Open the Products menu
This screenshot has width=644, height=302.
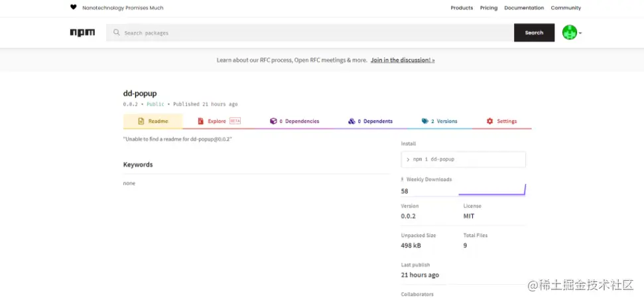[x=462, y=8]
